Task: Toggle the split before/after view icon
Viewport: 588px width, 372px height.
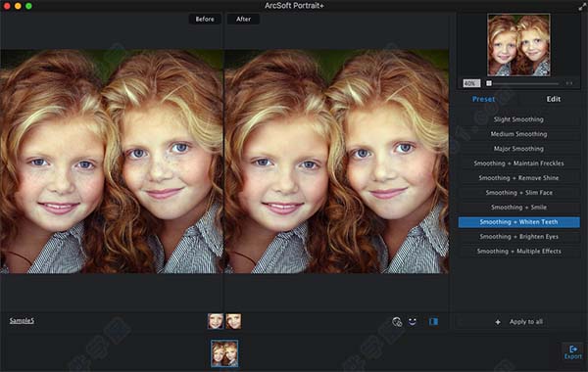Action: (433, 321)
